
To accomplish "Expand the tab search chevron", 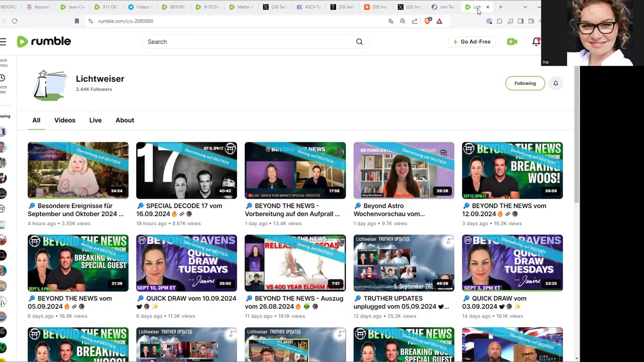I will (525, 7).
